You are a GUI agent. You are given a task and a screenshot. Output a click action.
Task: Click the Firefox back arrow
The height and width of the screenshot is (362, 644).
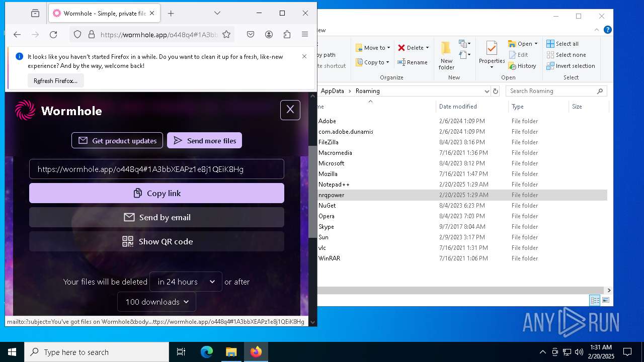[17, 34]
